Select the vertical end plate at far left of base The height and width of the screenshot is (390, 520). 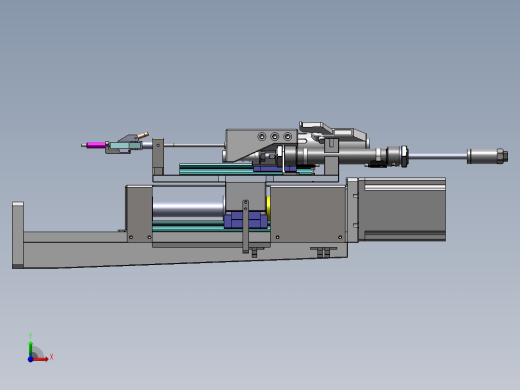pos(18,235)
